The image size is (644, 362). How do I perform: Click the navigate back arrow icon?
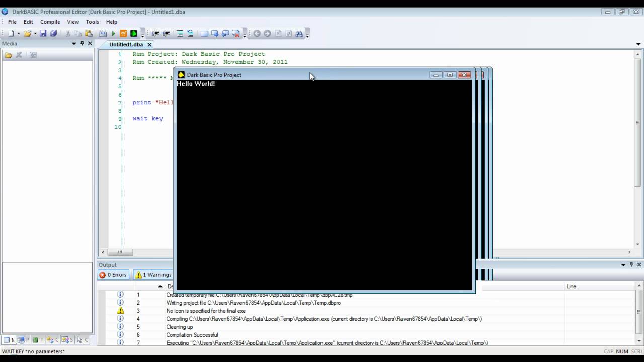coord(257,33)
